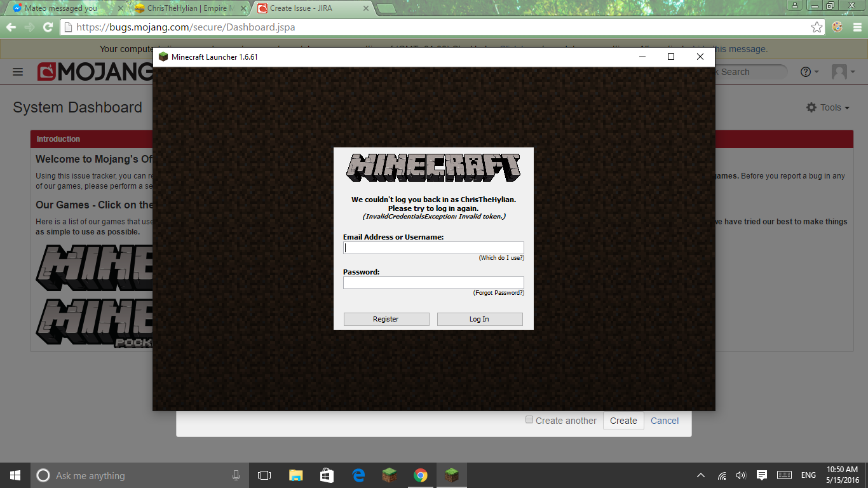The image size is (868, 488).
Task: Open the 'Forgot Password?' link
Action: coord(499,293)
